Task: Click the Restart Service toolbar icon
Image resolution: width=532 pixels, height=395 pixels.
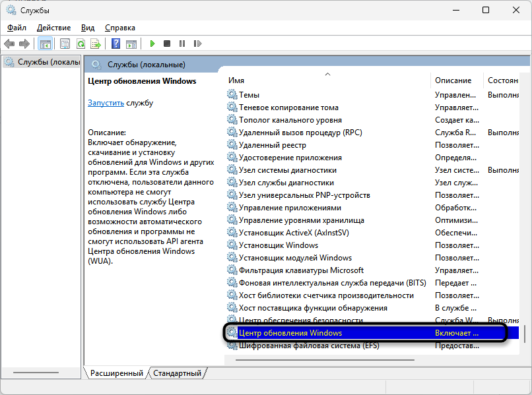Action: coord(196,44)
